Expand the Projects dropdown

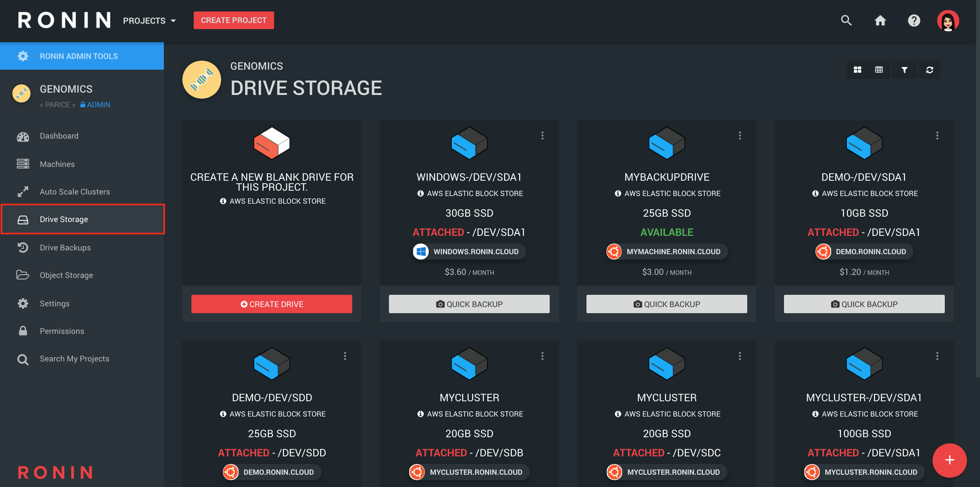tap(149, 21)
